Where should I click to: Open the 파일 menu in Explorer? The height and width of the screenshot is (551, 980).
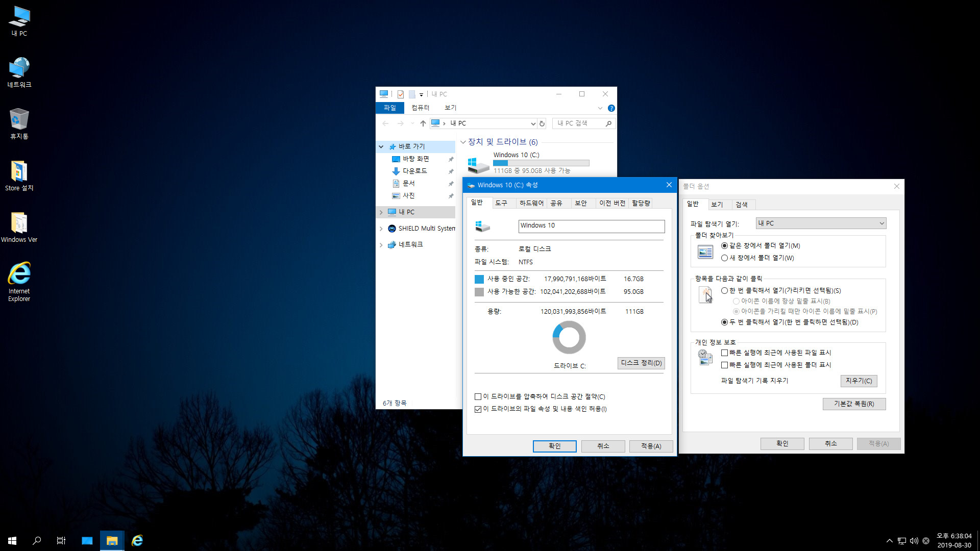tap(390, 108)
